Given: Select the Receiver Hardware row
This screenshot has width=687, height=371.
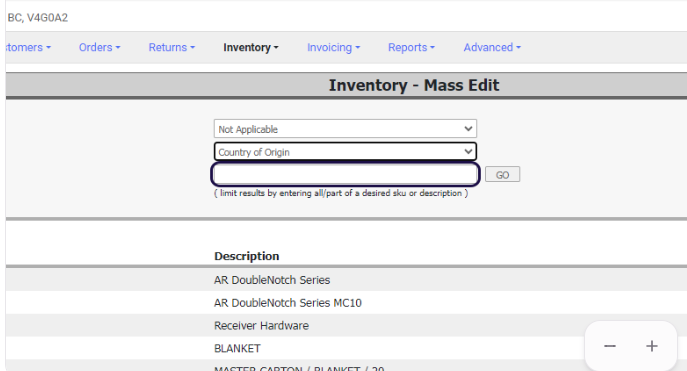Looking at the screenshot, I should click(346, 325).
